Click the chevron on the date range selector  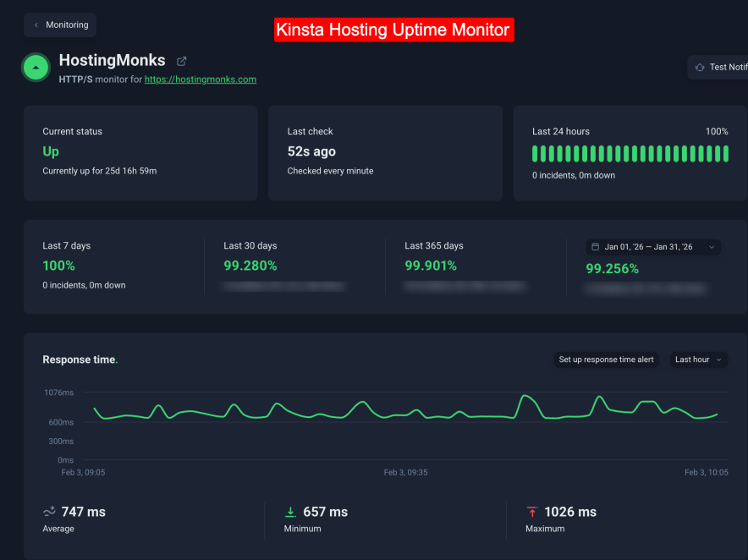point(711,246)
